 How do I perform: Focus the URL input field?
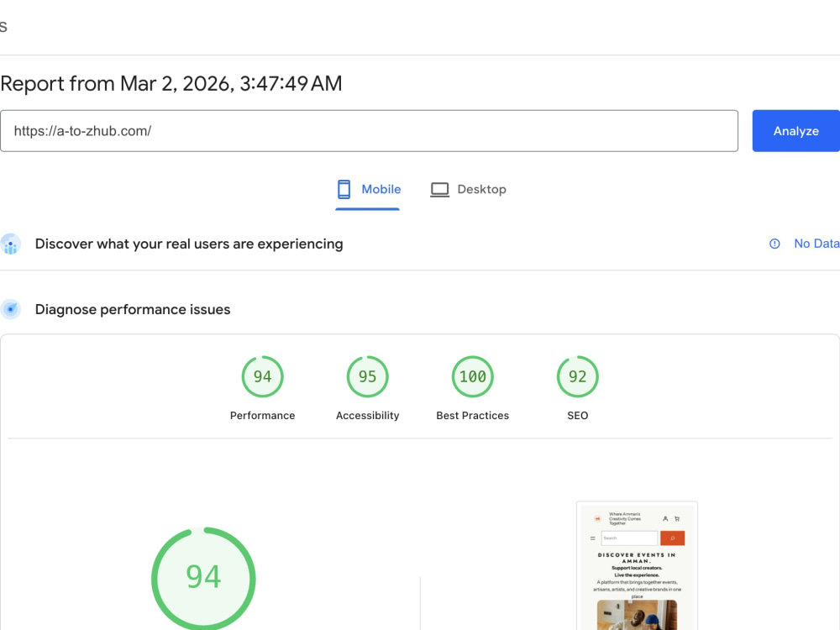(369, 131)
